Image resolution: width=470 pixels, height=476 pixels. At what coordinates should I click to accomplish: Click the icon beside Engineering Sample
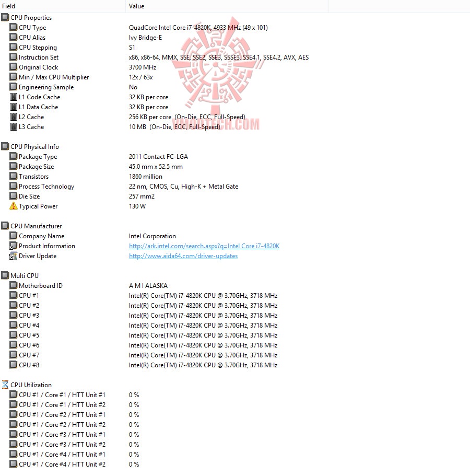tap(14, 87)
